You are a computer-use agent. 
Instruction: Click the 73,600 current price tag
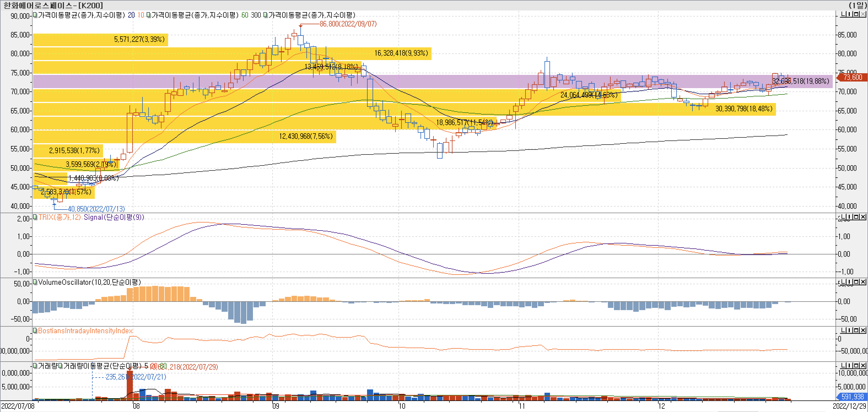click(853, 77)
